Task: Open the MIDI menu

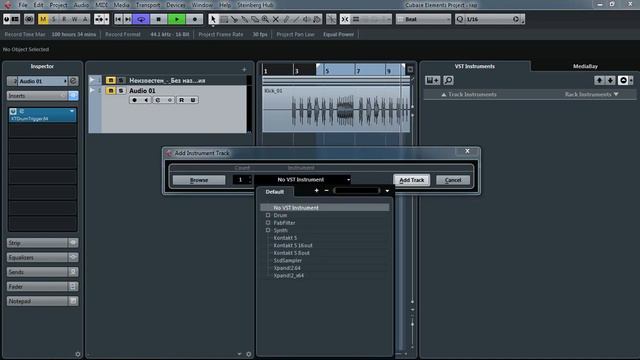Action: tap(101, 5)
